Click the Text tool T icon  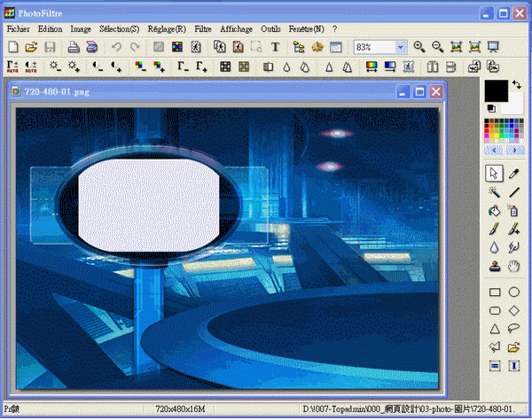(x=275, y=47)
